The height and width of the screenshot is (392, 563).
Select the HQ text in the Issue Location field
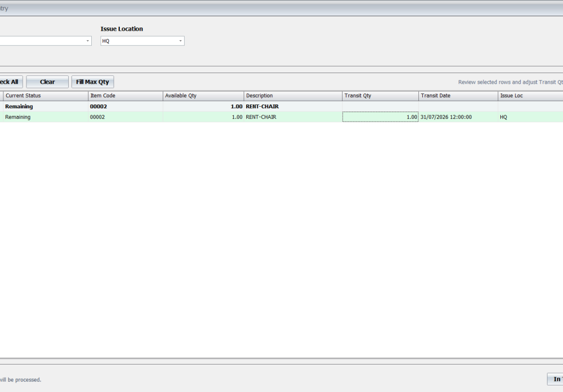coord(106,41)
